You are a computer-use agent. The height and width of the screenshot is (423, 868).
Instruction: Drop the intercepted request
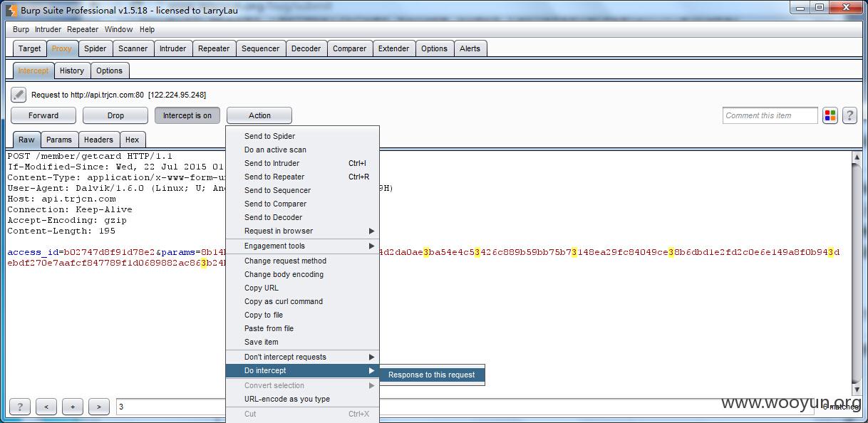(x=115, y=115)
